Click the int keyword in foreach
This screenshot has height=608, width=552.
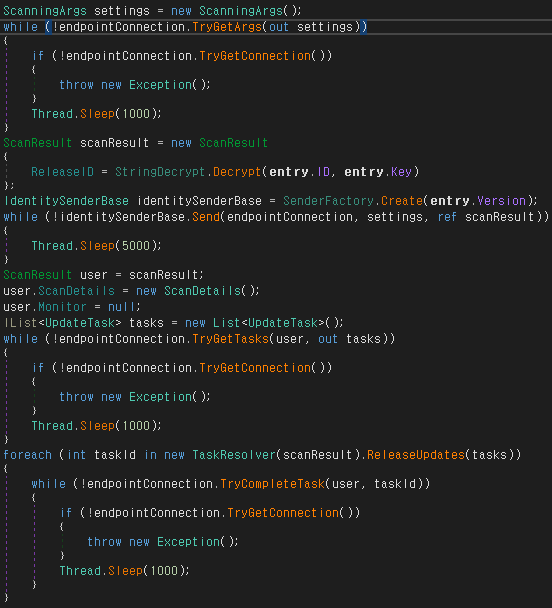click(x=76, y=455)
